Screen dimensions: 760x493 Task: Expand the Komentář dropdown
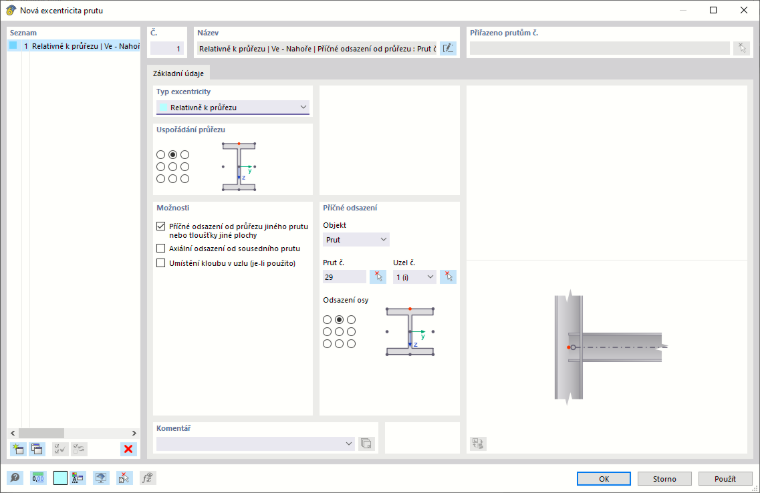349,444
